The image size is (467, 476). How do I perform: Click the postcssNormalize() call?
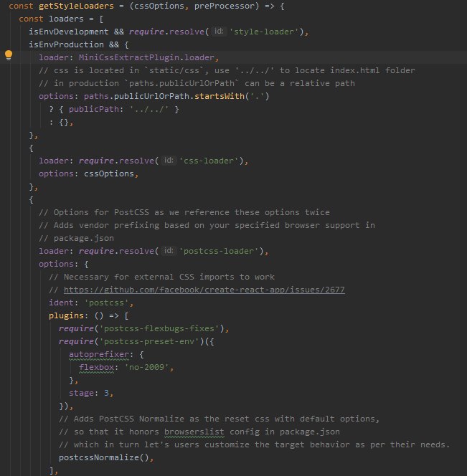point(104,457)
